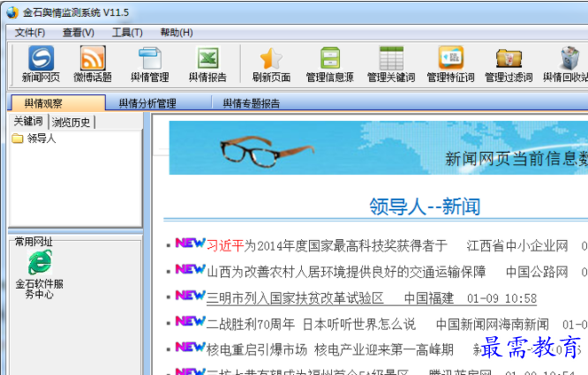Screen dimensions: 588x375
Task: Select the 浏览历史 side tab
Action: 71,122
